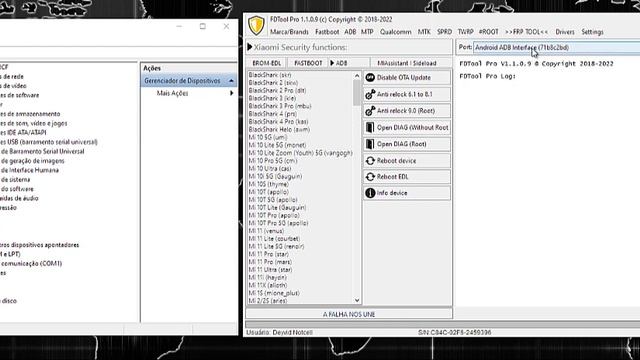This screenshot has width=640, height=360.
Task: Run Anti relock 9.0 (Root)
Action: [x=407, y=111]
